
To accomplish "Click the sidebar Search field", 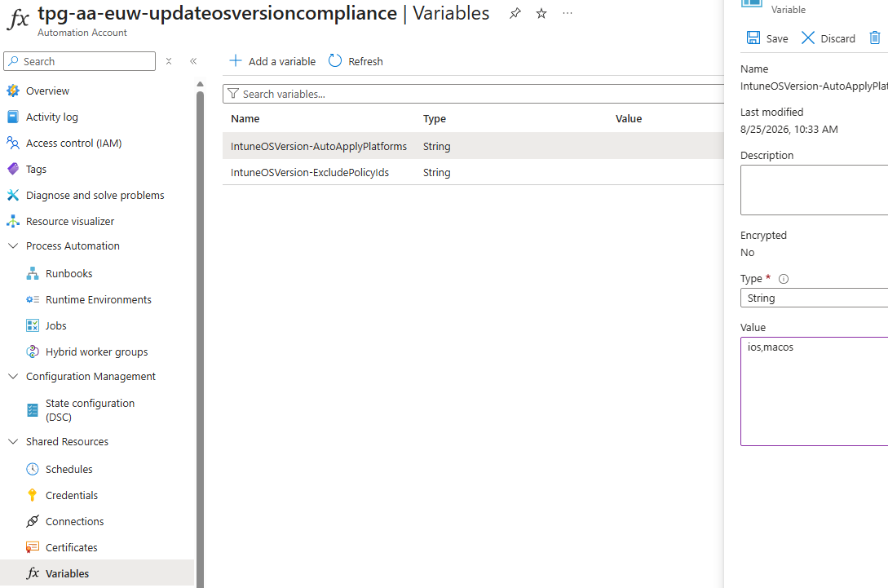I will click(x=79, y=61).
